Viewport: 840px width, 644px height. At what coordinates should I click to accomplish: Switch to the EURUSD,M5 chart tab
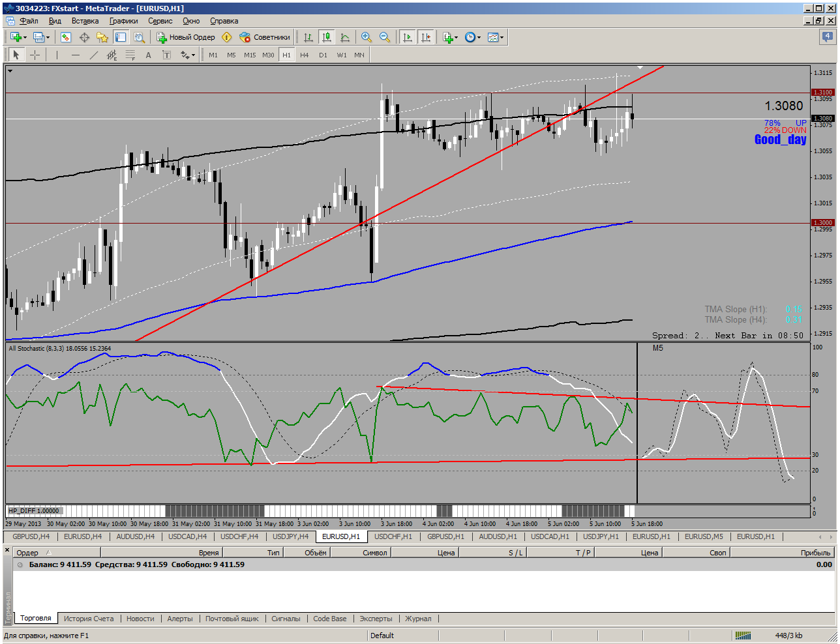[704, 536]
